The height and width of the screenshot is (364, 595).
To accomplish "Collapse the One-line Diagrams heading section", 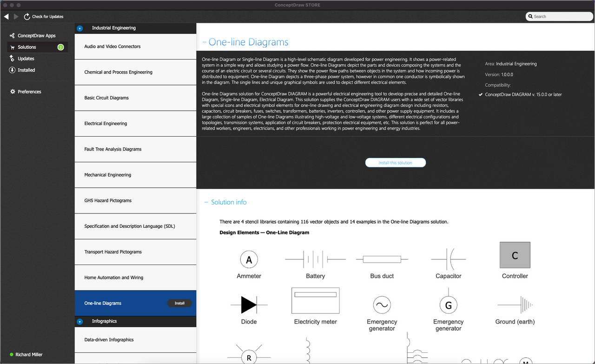I will pos(205,42).
